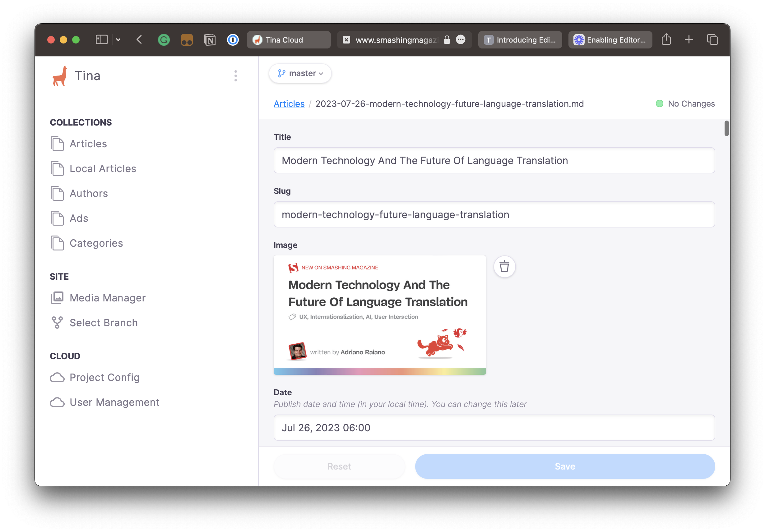The image size is (765, 532).
Task: Save the article changes
Action: [x=564, y=466]
